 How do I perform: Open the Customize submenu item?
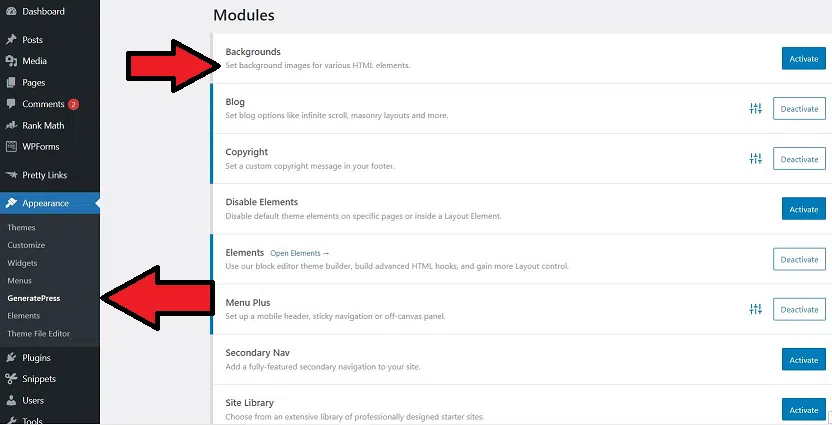[26, 245]
